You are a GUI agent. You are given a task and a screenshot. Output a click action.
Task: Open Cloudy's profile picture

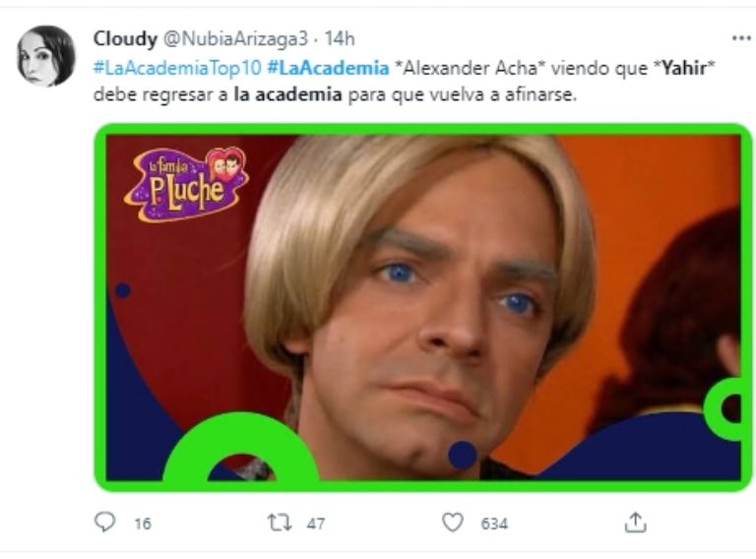tap(46, 56)
